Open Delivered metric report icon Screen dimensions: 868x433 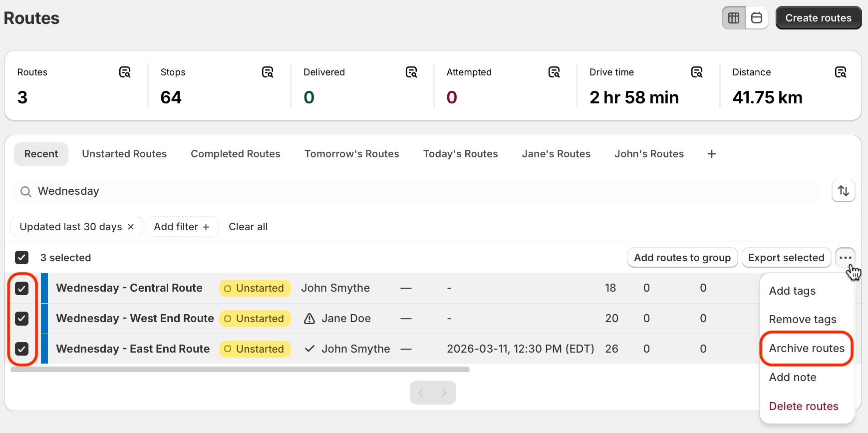tap(411, 72)
